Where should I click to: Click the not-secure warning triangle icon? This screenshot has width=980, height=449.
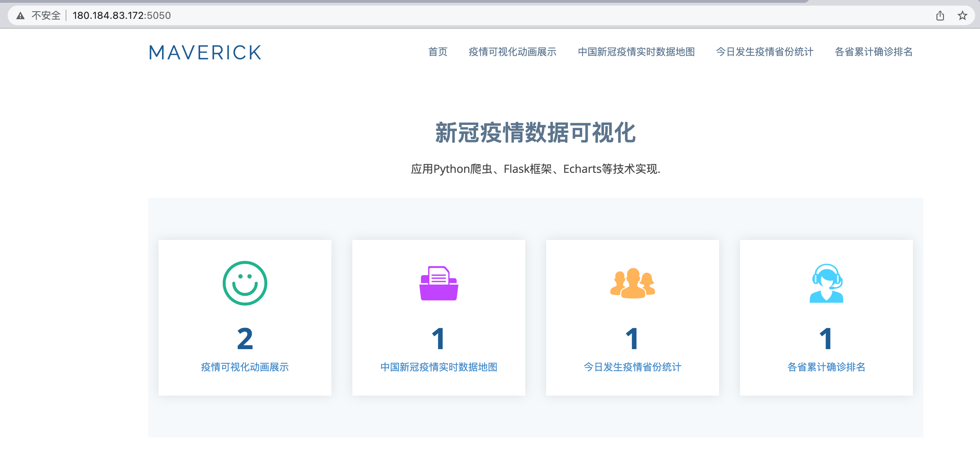coord(21,16)
